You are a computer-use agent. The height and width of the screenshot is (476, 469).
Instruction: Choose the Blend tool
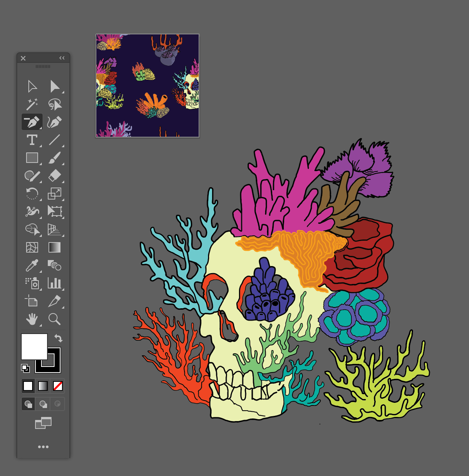coord(55,265)
